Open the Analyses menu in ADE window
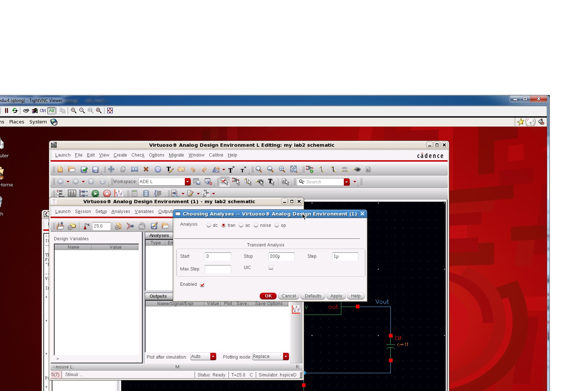 121,212
